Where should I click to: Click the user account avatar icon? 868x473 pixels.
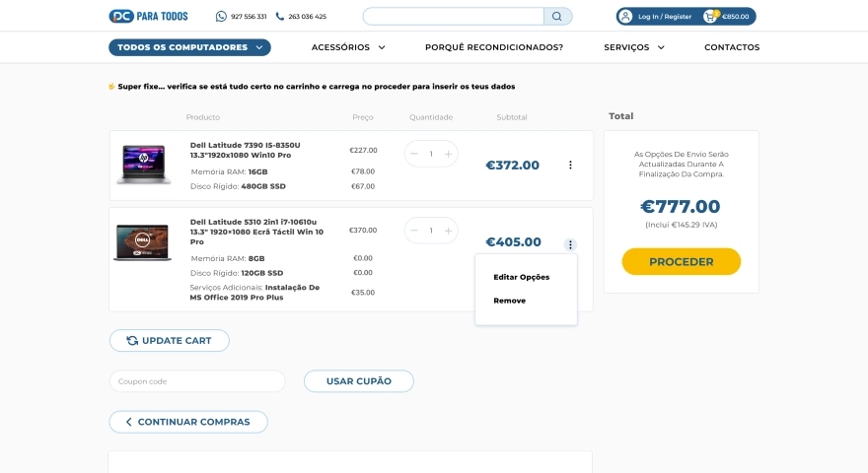[x=625, y=17]
